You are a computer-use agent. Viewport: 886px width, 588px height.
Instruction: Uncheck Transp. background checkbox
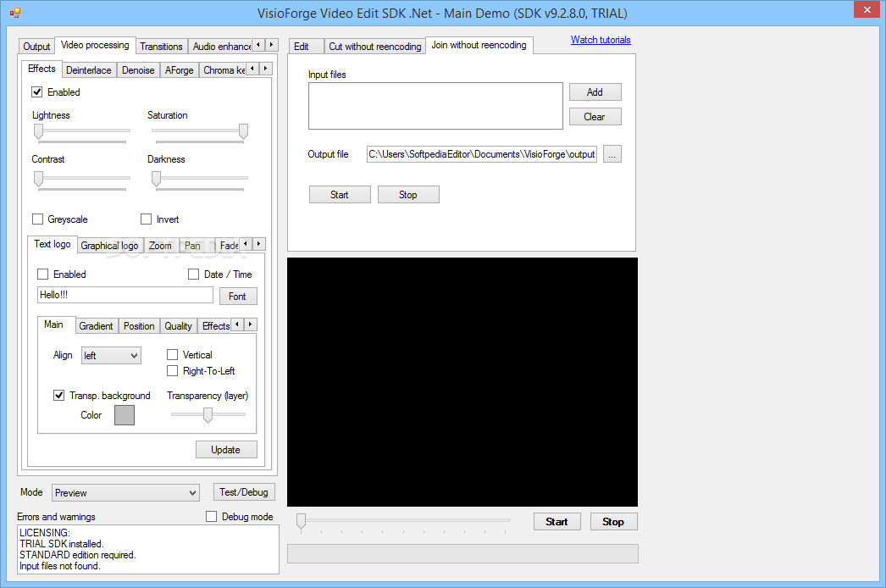click(x=58, y=395)
